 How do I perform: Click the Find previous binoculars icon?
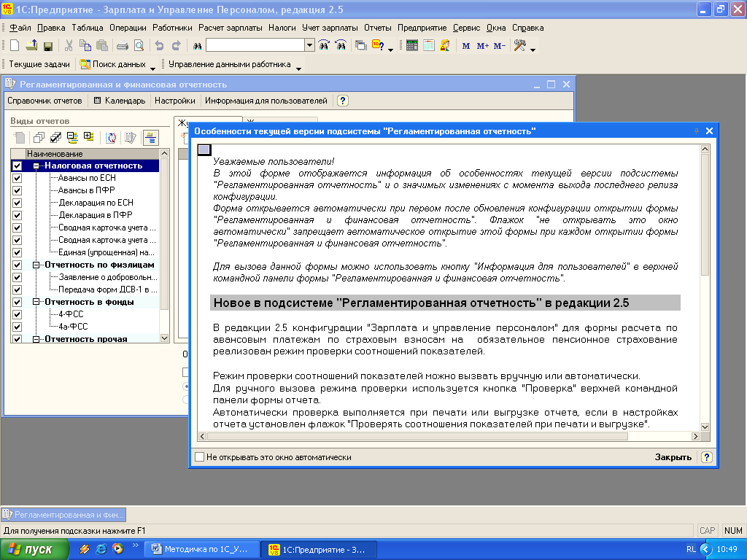[x=341, y=46]
